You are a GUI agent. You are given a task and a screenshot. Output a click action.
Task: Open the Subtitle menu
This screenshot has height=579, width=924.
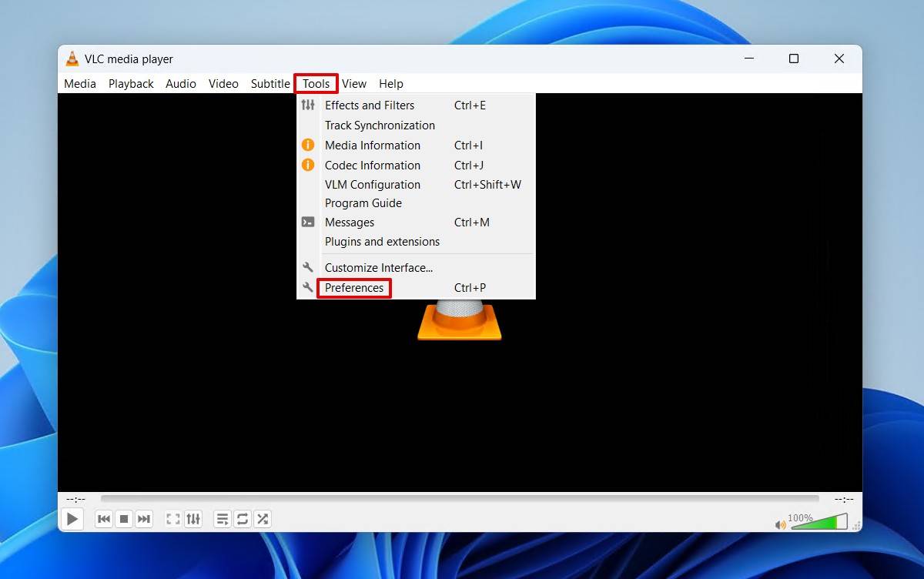click(x=270, y=84)
